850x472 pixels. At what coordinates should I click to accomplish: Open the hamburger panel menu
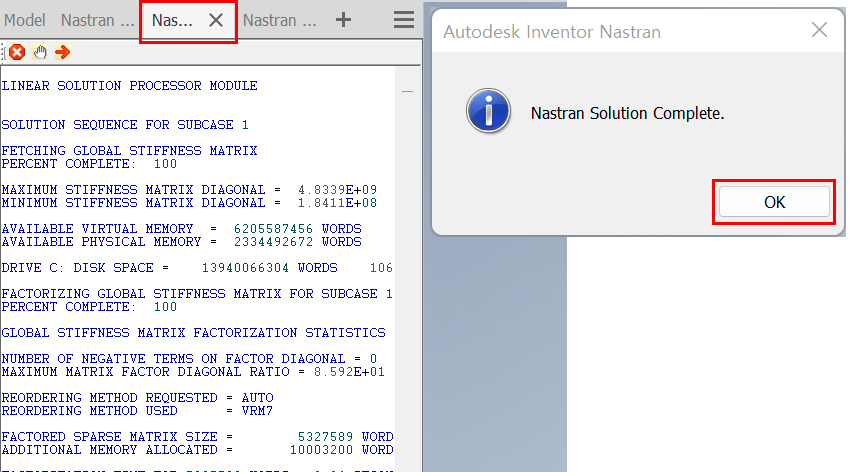404,20
